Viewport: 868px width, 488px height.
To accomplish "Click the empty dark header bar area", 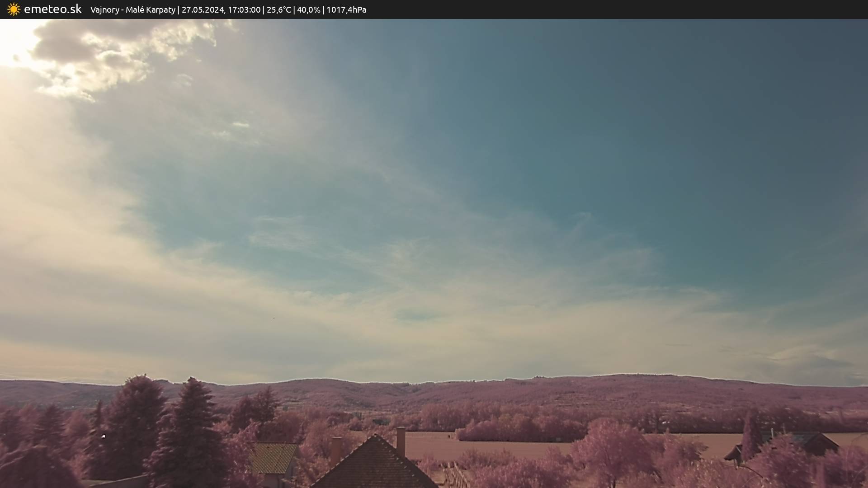I will point(633,9).
